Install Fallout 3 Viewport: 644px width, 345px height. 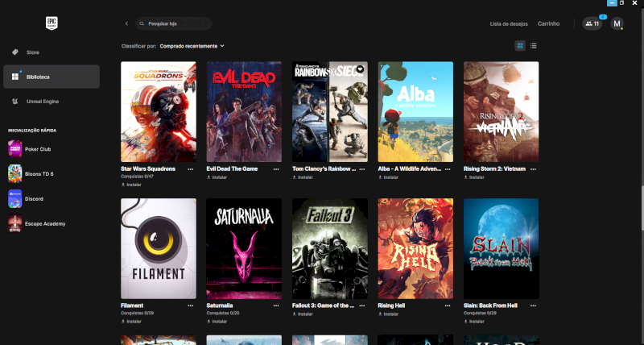click(x=303, y=314)
